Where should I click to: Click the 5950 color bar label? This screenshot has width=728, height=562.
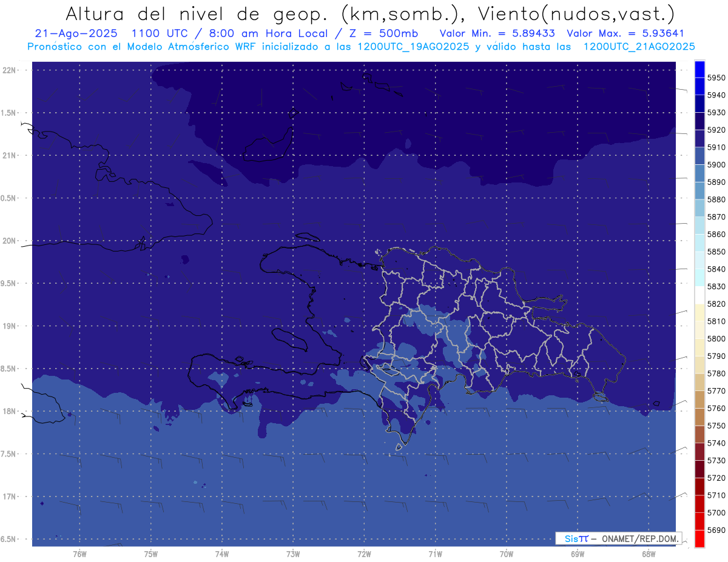click(716, 78)
